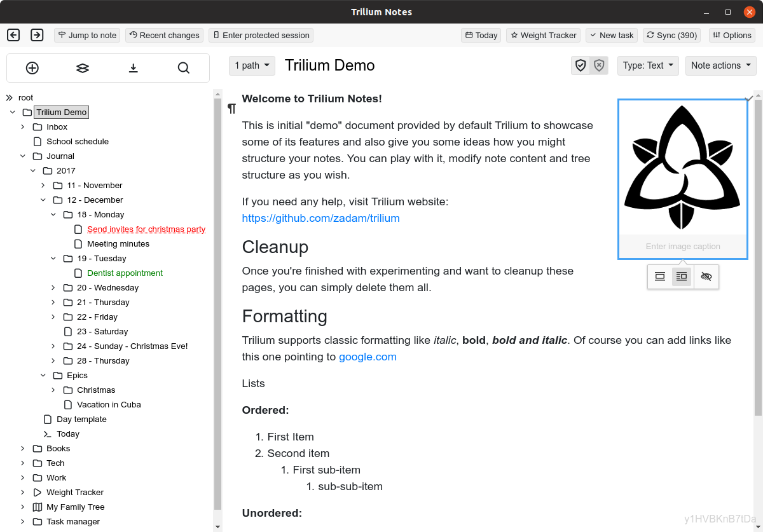Open Weight Tracker toolbar button
The height and width of the screenshot is (532, 763).
tap(543, 35)
